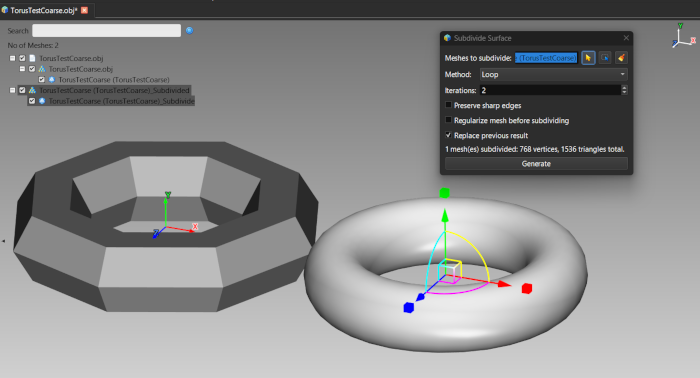This screenshot has height=378, width=700.
Task: Click the orientation axes widget in the viewport corner
Action: (x=683, y=36)
